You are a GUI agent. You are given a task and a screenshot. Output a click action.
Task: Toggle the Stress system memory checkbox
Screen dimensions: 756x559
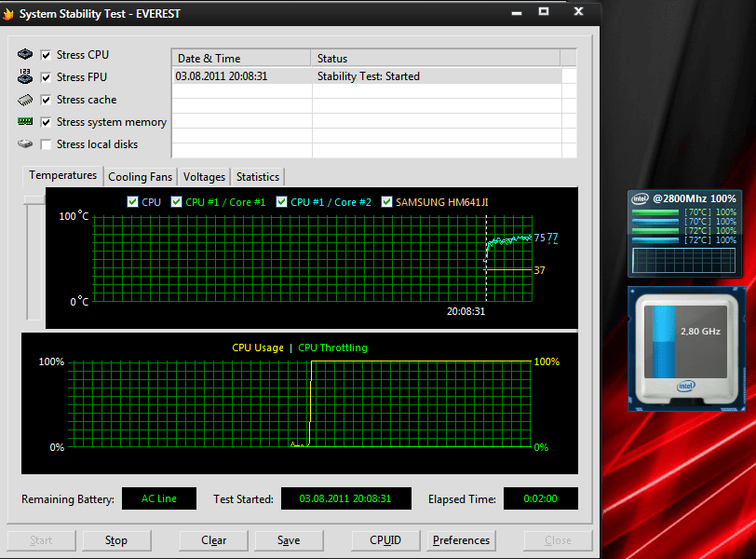coord(46,122)
